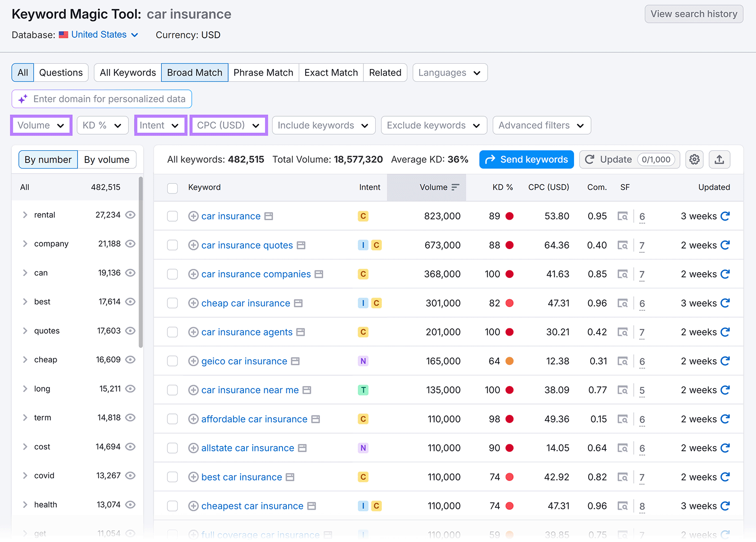Screen dimensions: 756x542
Task: Select all keywords header checkbox
Action: pyautogui.click(x=172, y=188)
